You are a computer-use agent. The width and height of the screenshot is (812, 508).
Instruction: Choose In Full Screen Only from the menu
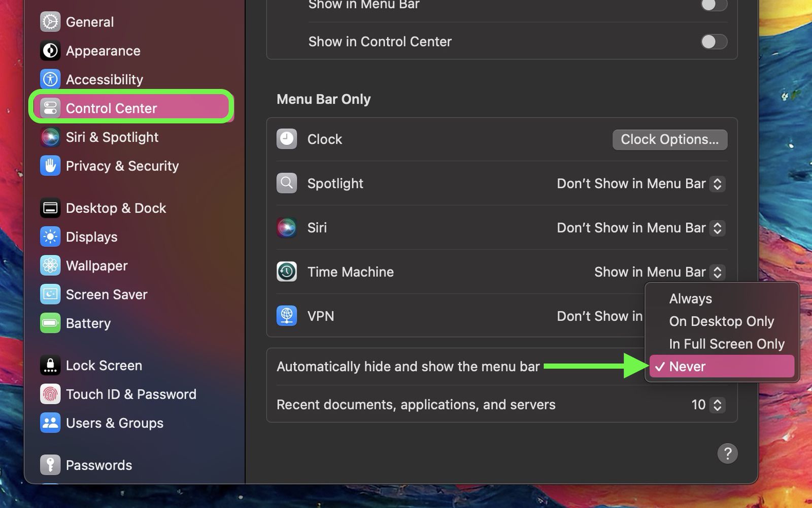[x=726, y=344]
